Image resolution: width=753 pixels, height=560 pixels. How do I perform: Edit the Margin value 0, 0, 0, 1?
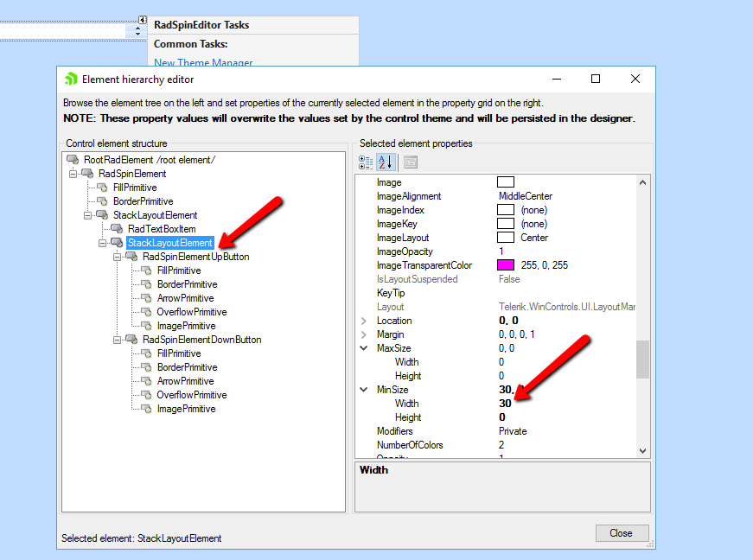(x=516, y=334)
